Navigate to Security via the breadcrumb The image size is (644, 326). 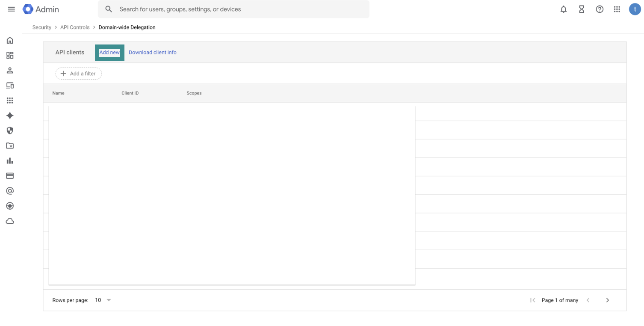41,27
